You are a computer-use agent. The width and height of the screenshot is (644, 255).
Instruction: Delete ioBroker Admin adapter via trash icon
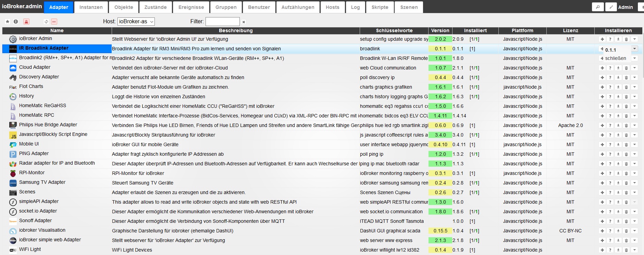626,39
